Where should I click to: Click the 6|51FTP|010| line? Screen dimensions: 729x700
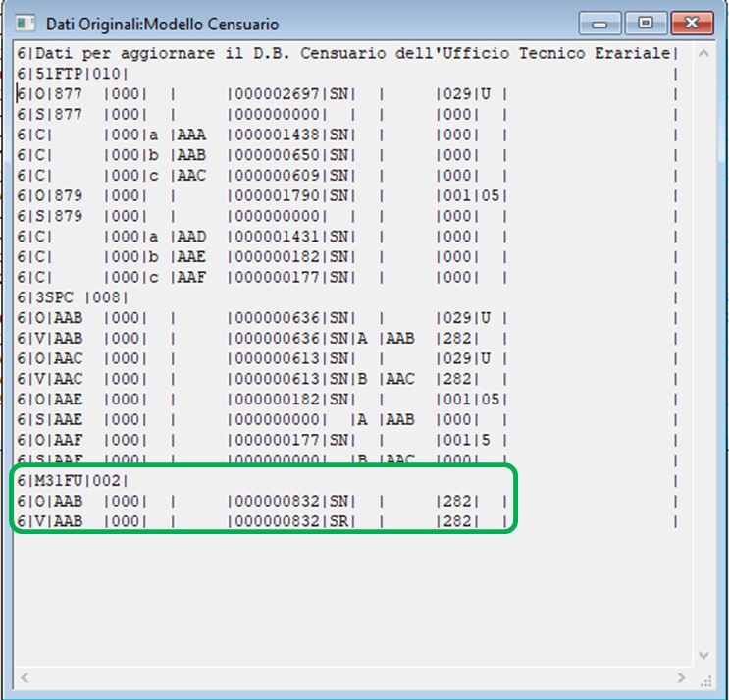point(74,73)
